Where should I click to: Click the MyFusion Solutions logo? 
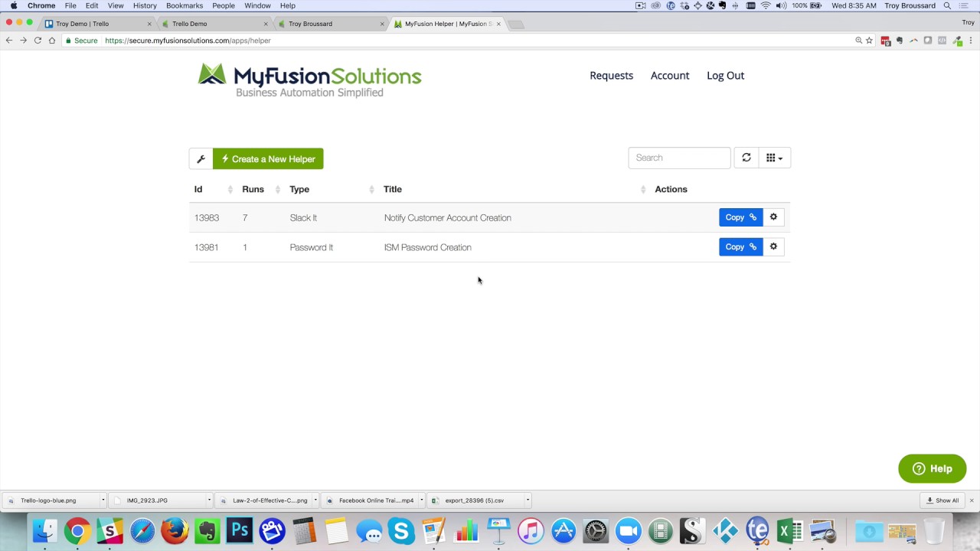[x=309, y=80]
